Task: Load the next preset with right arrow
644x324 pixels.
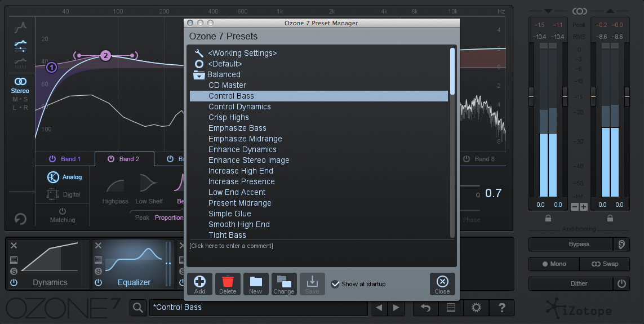Action: 396,308
